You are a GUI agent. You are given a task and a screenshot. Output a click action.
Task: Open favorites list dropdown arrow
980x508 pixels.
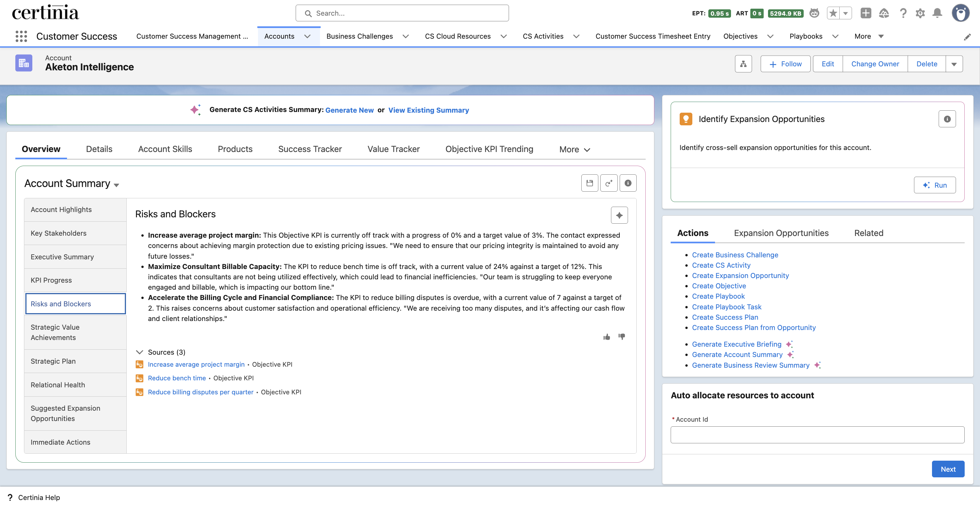(x=845, y=13)
